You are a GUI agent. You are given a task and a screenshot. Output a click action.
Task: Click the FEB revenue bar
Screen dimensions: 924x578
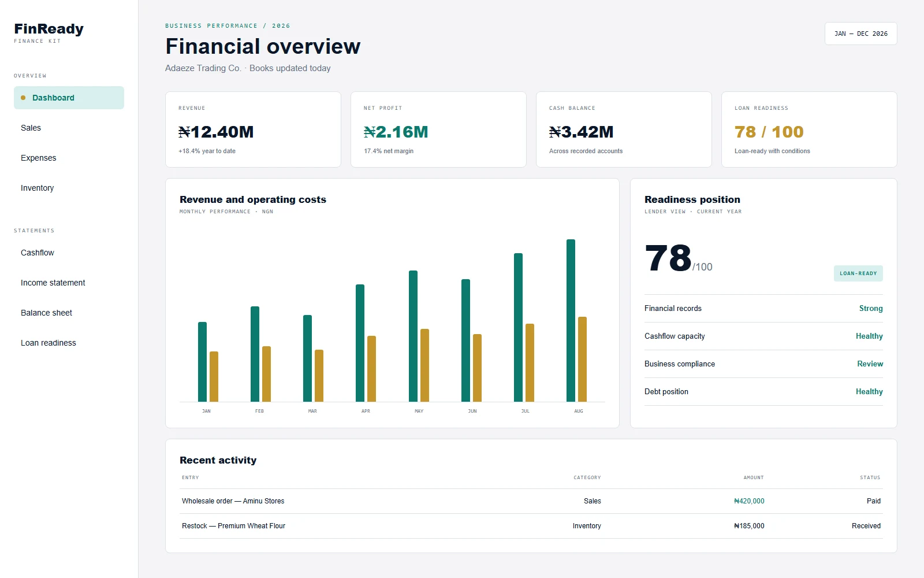pyautogui.click(x=255, y=354)
